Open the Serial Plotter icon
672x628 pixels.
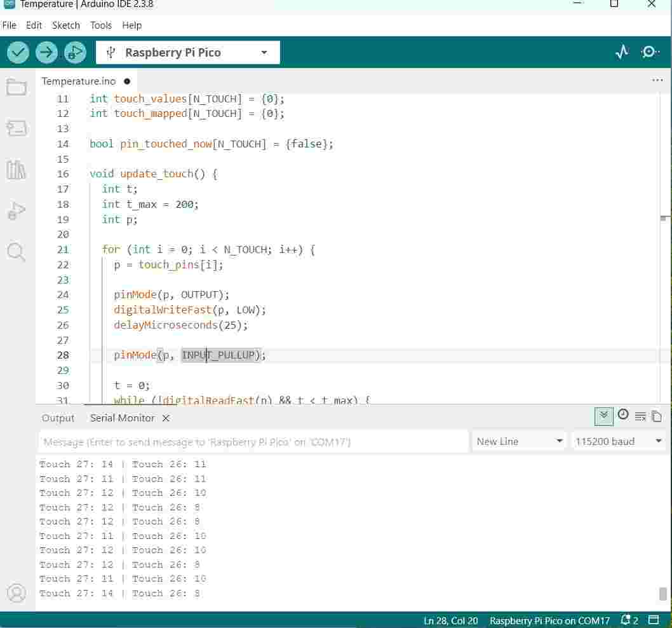pyautogui.click(x=622, y=52)
